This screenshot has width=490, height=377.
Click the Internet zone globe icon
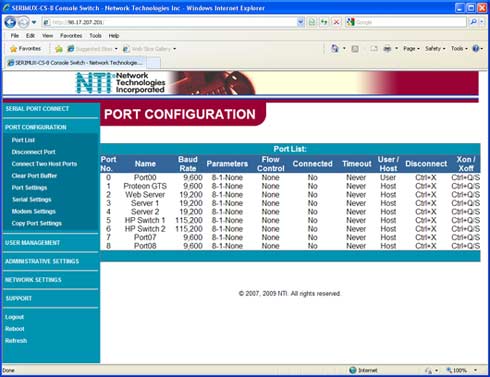point(353,370)
